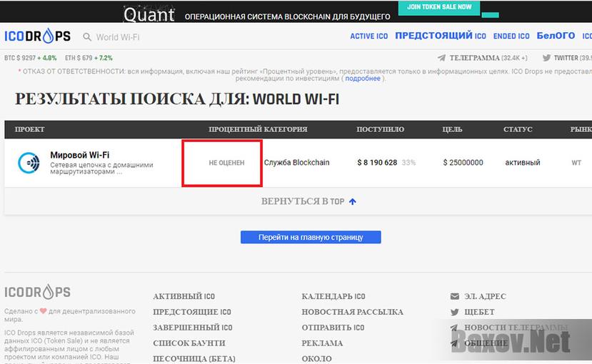Viewport: 592px width, 364px height.
Task: Click the footer Twitter bird icon
Action: click(x=455, y=312)
